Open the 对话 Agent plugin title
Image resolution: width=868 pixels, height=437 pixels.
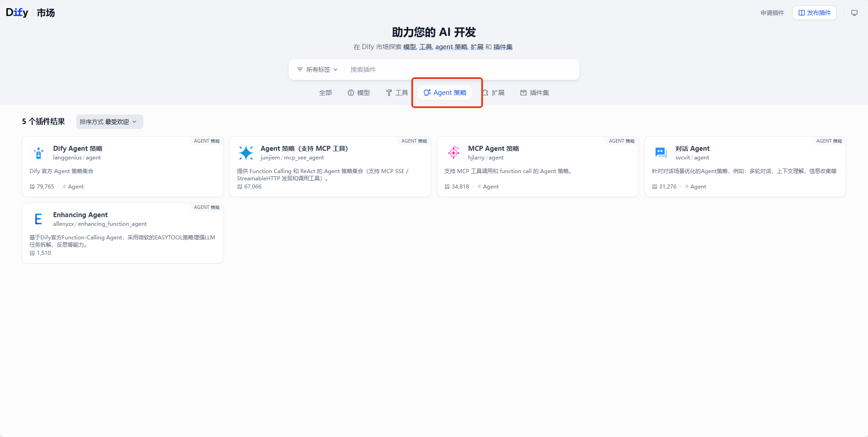(692, 149)
